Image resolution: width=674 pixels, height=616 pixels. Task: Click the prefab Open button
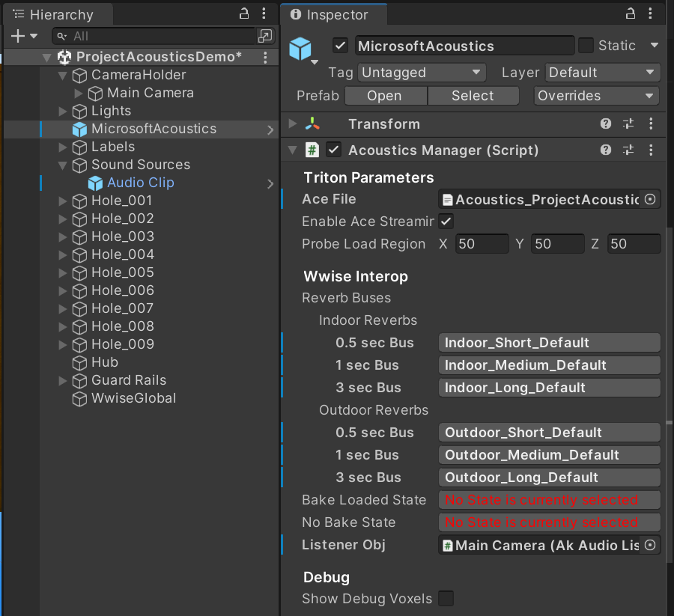[x=386, y=95]
